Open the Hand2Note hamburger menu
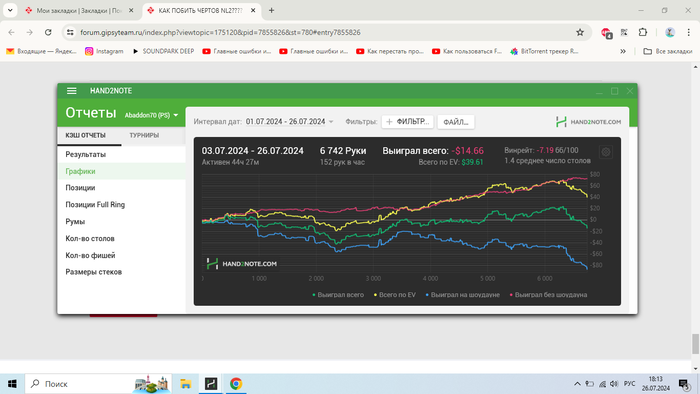The width and height of the screenshot is (700, 394). [x=71, y=91]
